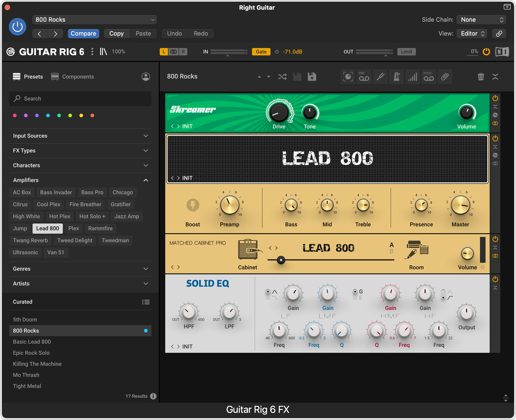This screenshot has height=420, width=516.
Task: Click the link chain icon
Action: coord(499,34)
